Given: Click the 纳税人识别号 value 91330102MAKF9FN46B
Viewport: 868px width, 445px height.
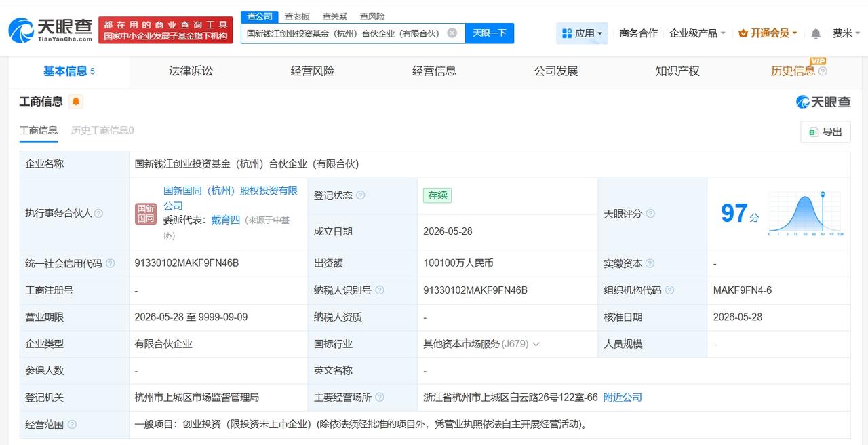Looking at the screenshot, I should (475, 290).
